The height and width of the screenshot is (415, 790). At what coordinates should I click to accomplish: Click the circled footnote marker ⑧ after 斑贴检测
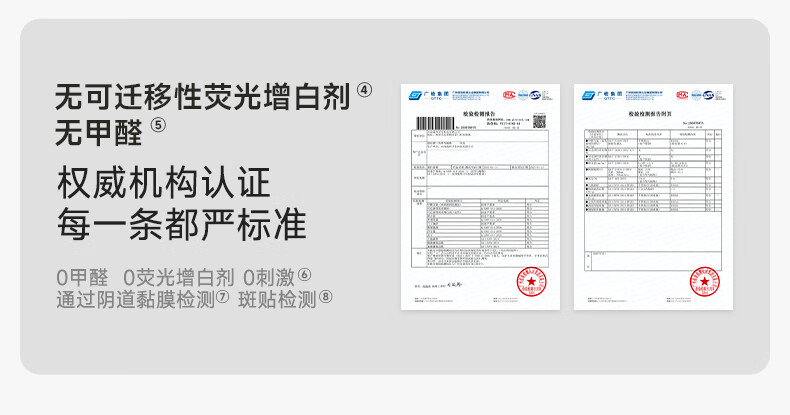pos(326,297)
